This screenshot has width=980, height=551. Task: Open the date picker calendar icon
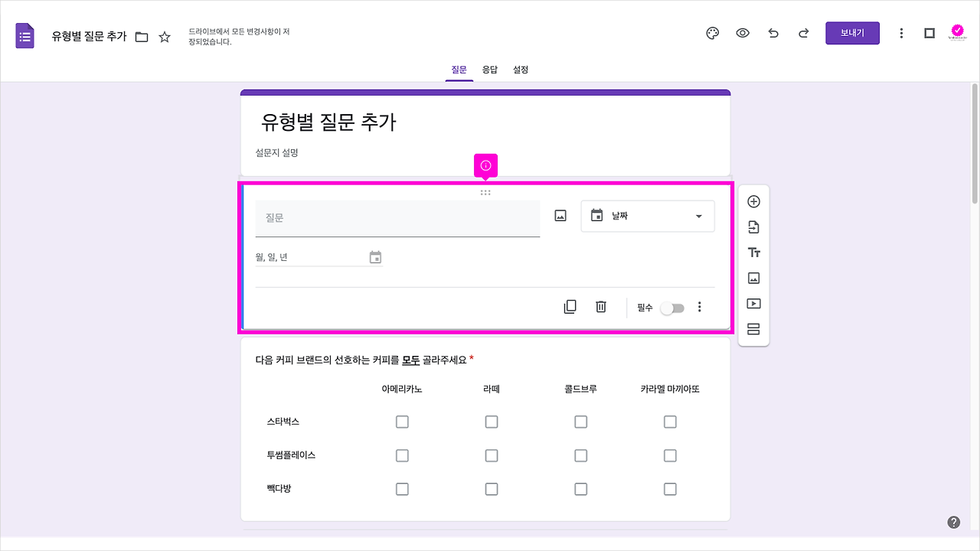(375, 258)
